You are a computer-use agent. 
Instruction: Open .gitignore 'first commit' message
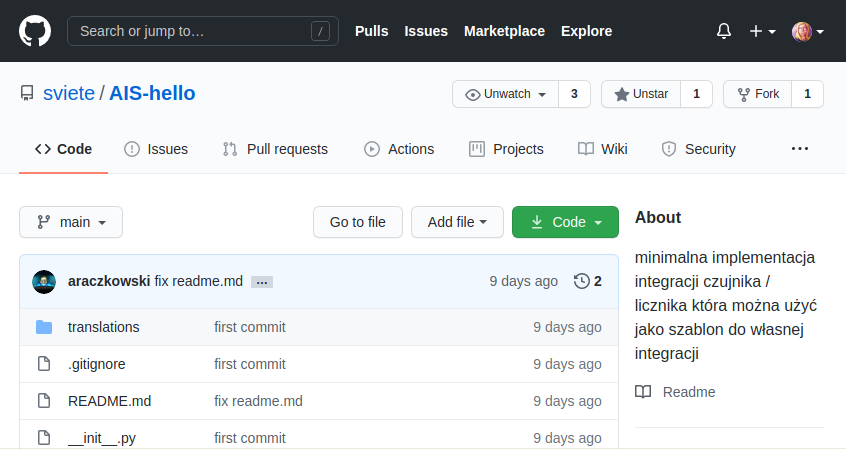tap(250, 364)
